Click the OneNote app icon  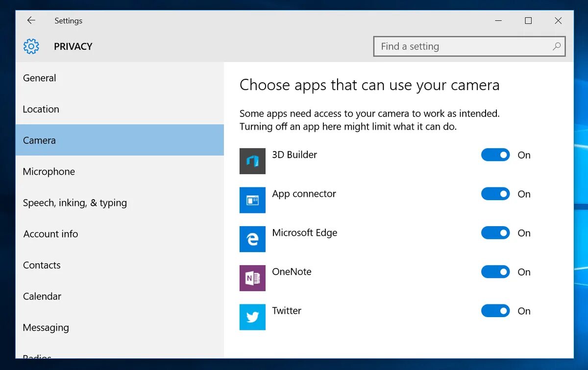point(252,278)
